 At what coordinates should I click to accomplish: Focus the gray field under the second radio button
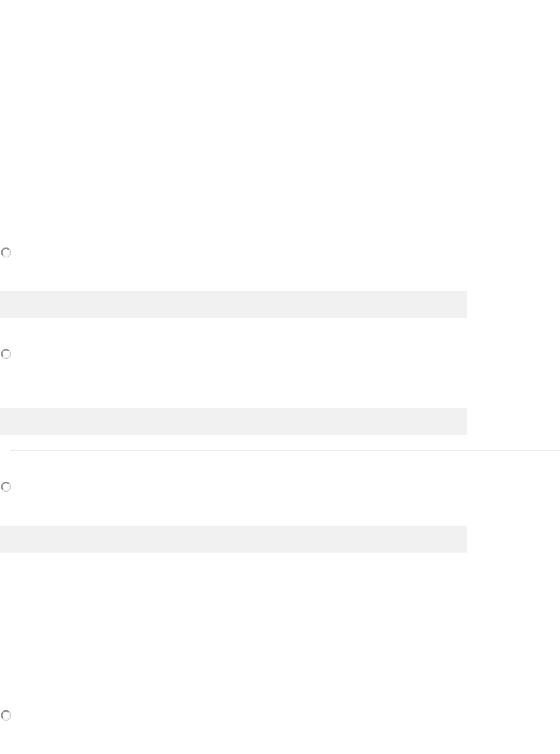click(x=233, y=421)
